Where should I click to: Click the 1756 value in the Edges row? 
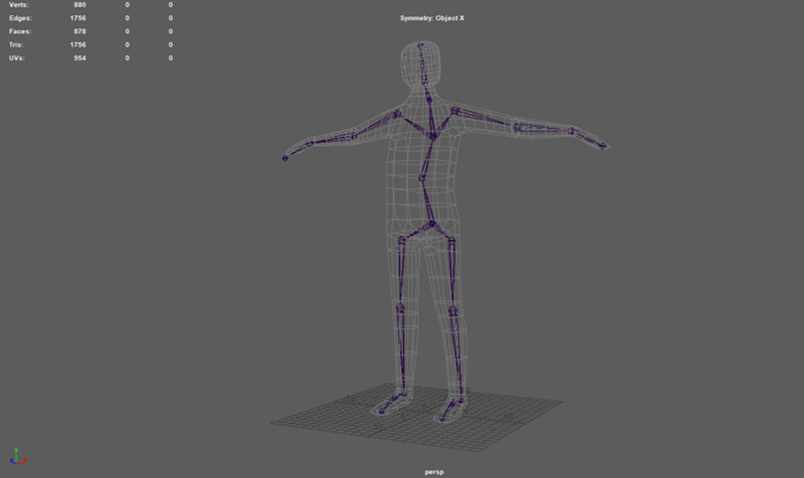tap(78, 18)
